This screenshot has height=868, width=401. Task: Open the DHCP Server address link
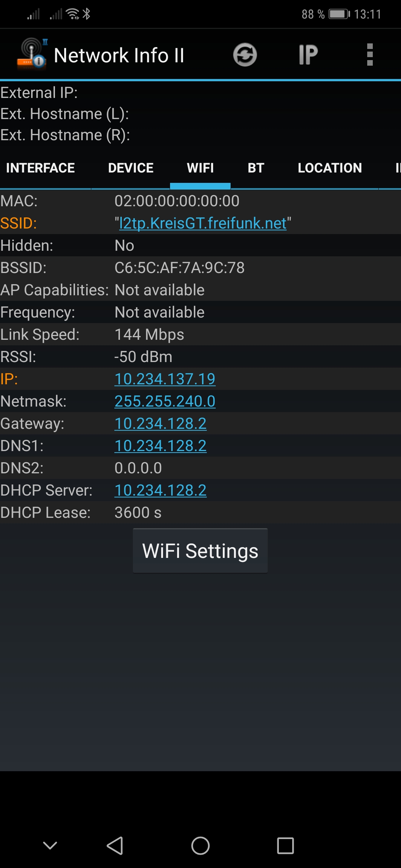pos(160,490)
